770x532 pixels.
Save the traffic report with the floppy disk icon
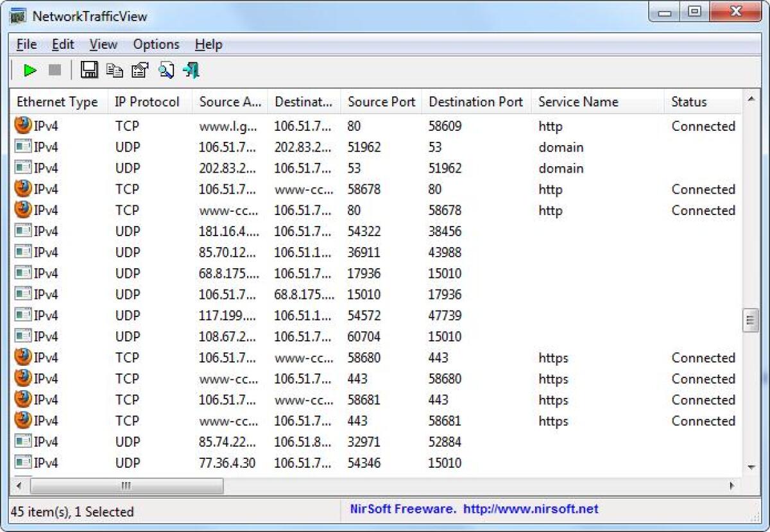click(89, 70)
